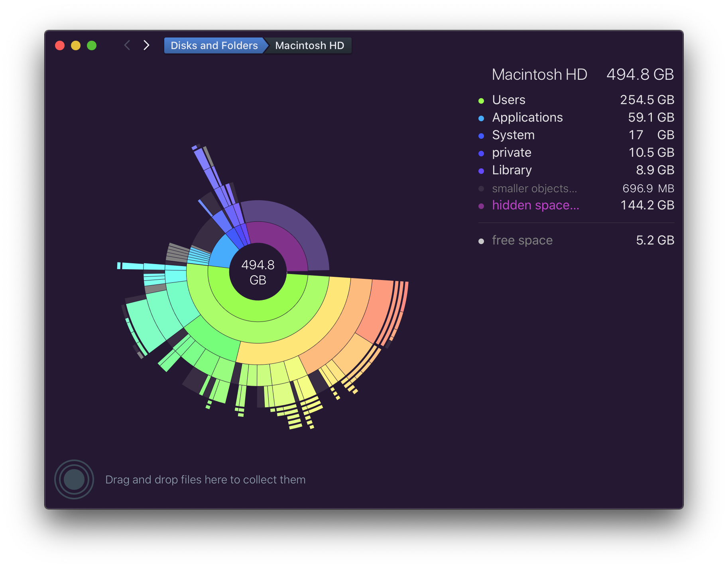
Task: Click the circular collector drop target icon
Action: click(x=74, y=479)
